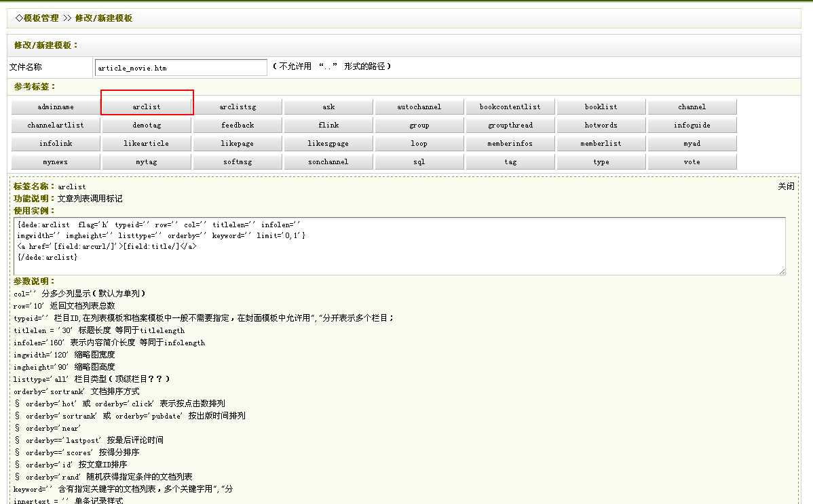Select the arclist tag button
This screenshot has height=504, width=813.
pos(147,106)
